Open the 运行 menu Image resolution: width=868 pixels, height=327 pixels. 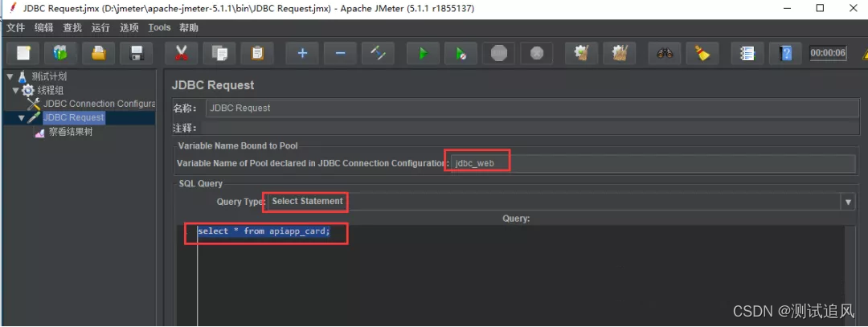click(100, 27)
